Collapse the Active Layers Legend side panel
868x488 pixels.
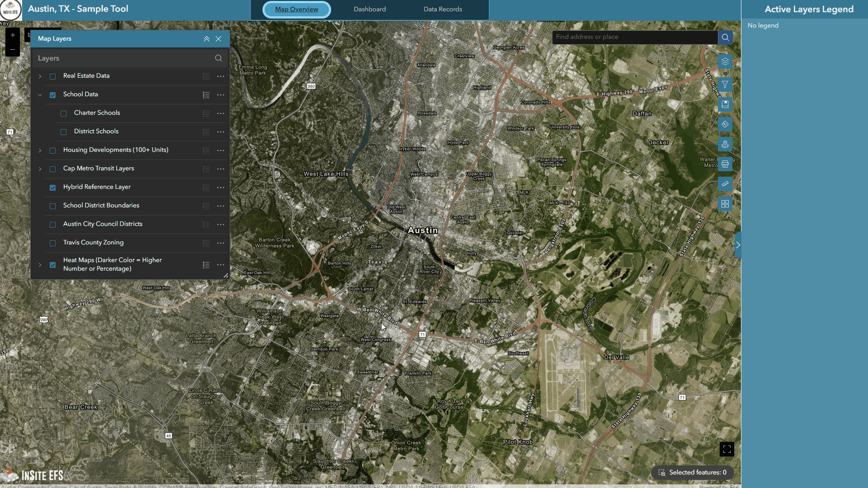coord(738,245)
